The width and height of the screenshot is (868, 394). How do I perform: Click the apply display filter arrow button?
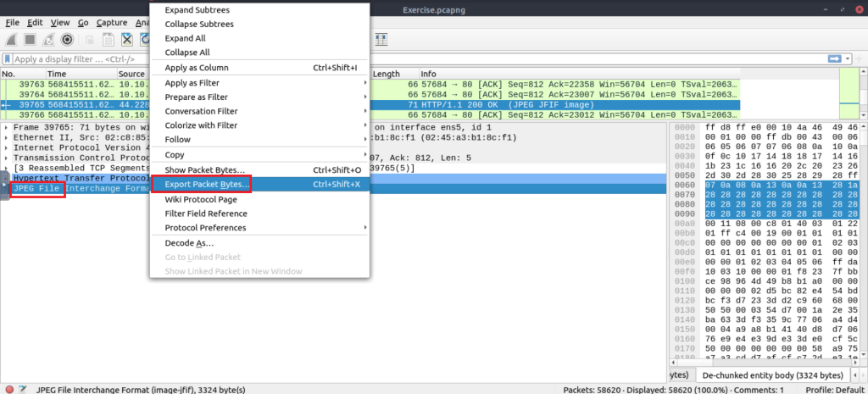835,59
